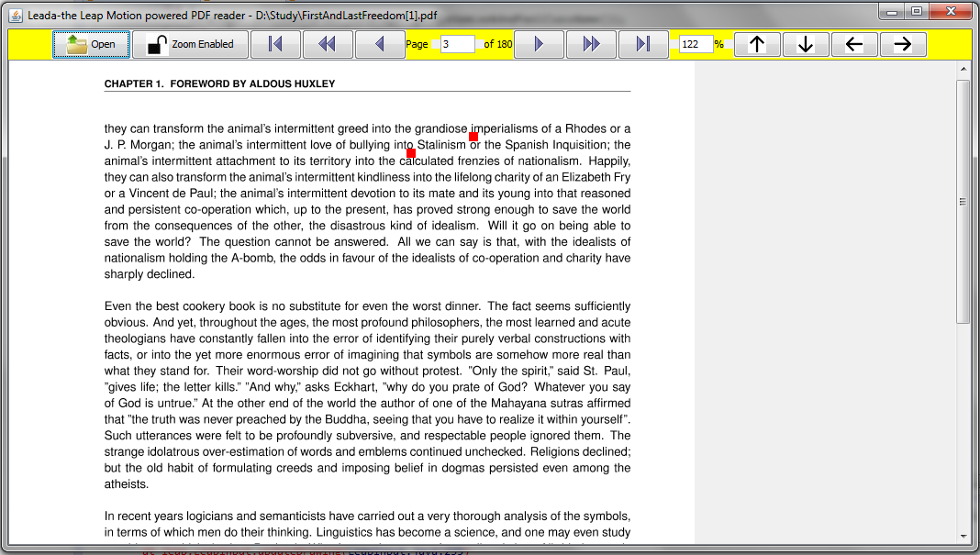The width and height of the screenshot is (980, 555).
Task: Click the 'of 180' page count label
Action: pyautogui.click(x=498, y=44)
